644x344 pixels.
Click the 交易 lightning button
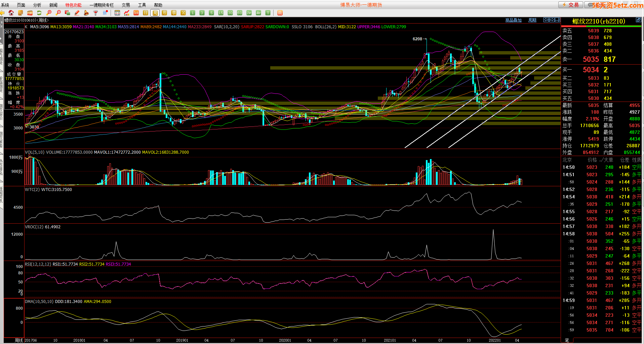(571, 5)
